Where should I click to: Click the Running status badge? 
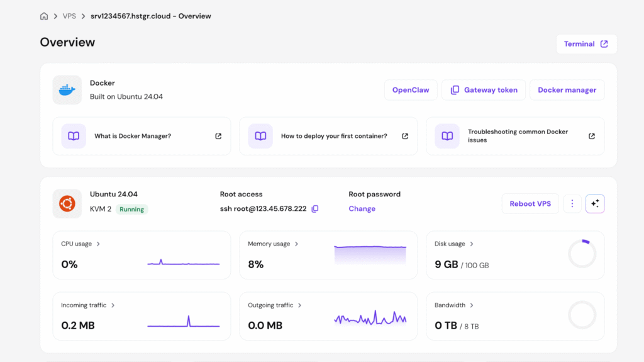[x=131, y=210]
